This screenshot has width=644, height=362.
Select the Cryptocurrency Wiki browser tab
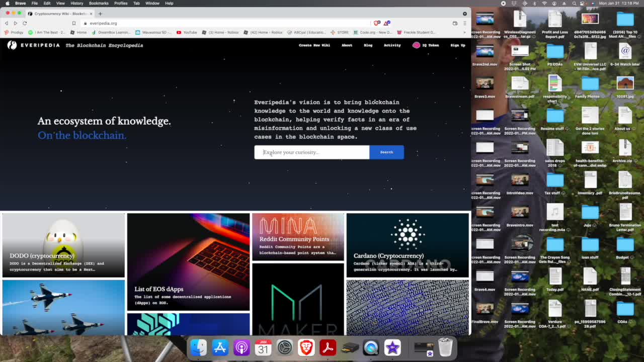coord(60,14)
